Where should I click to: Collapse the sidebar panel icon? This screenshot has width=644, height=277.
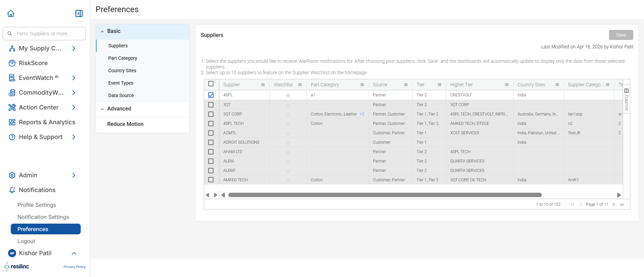(x=79, y=13)
